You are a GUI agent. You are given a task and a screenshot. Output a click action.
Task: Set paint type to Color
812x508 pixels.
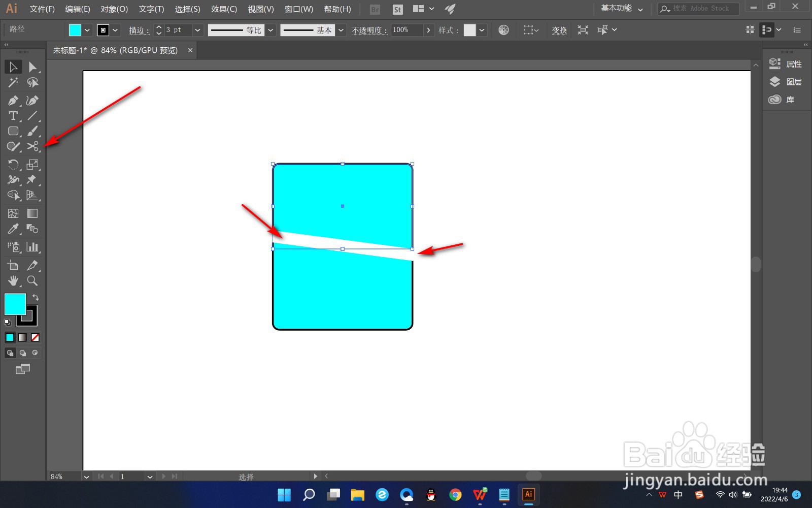10,337
